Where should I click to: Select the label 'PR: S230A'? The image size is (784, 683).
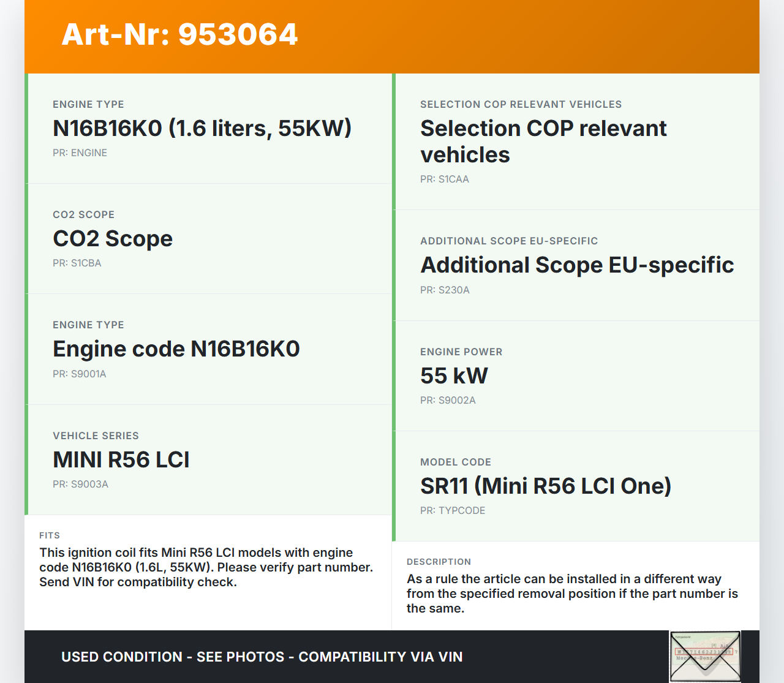tap(445, 290)
